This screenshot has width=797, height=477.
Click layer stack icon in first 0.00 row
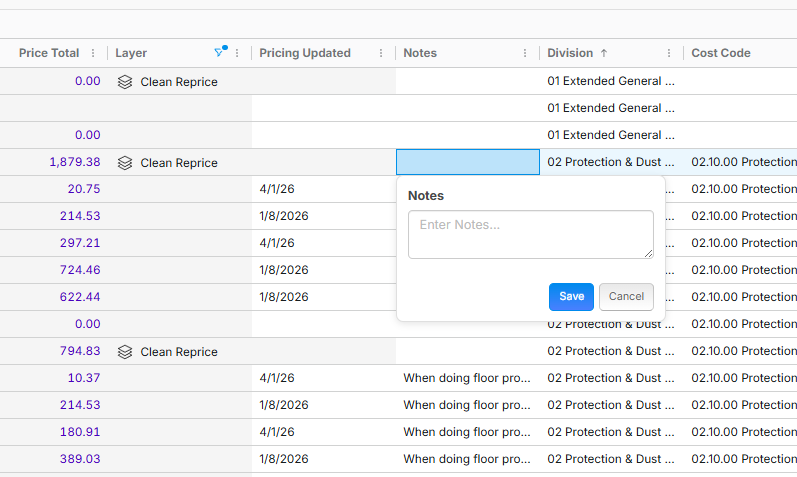pos(125,82)
